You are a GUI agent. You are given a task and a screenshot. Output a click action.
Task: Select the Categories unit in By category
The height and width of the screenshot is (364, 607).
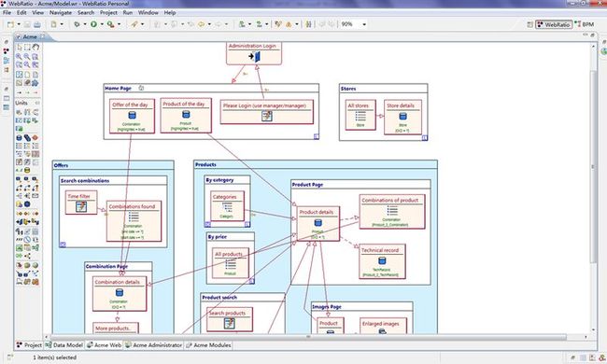tap(227, 205)
